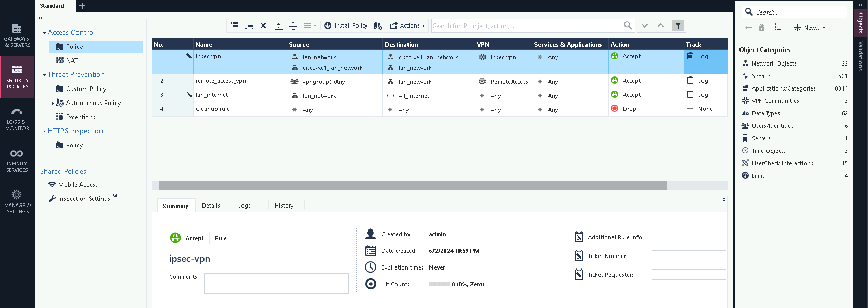
Task: Click the Add Rule Above toolbar icon
Action: coord(234,25)
